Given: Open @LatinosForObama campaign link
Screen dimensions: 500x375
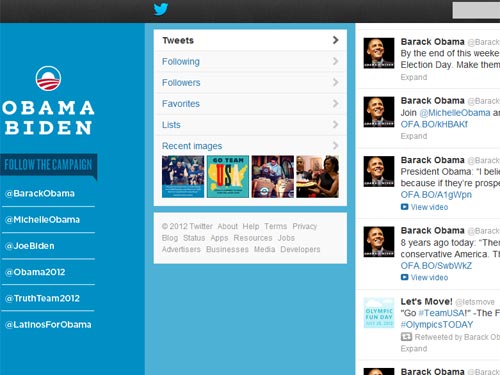Looking at the screenshot, I should point(48,325).
